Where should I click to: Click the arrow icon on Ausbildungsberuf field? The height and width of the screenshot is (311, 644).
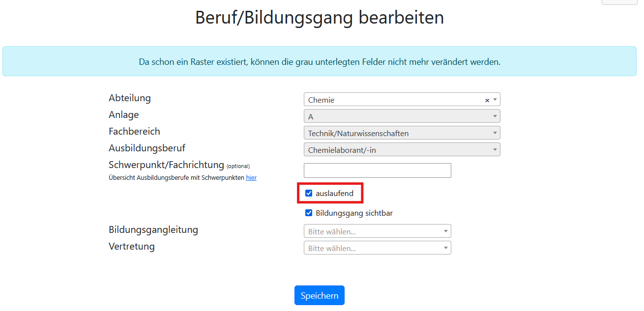click(495, 149)
